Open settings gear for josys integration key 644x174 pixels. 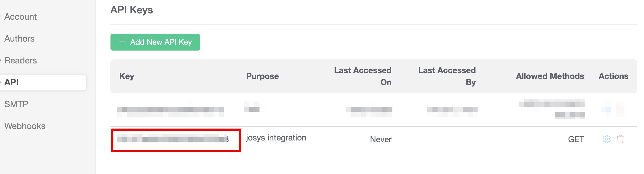pos(606,139)
